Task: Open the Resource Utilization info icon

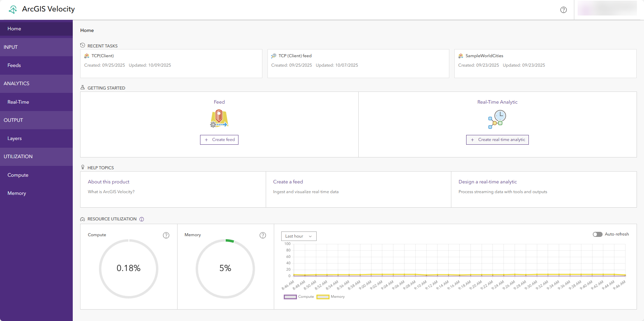Action: click(x=141, y=219)
